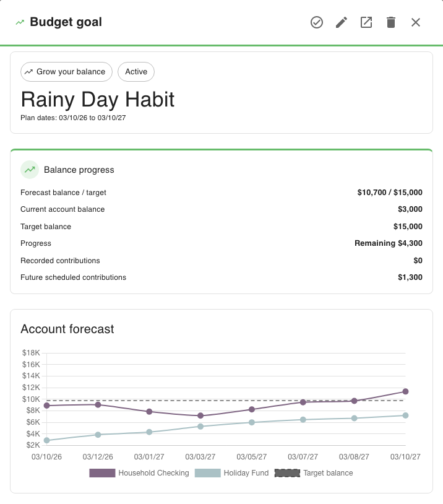Click the Active status chip
The width and height of the screenshot is (443, 504).
[136, 72]
